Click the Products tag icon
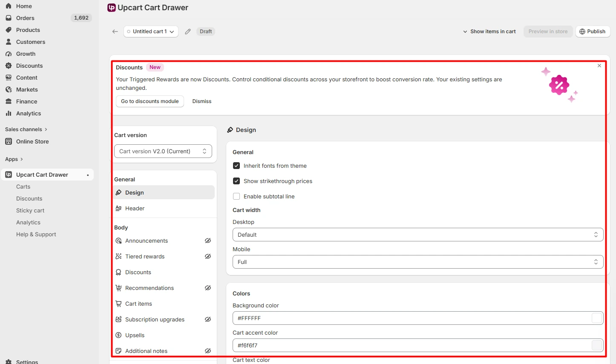Screen dimensions: 616x364 (x=9, y=30)
